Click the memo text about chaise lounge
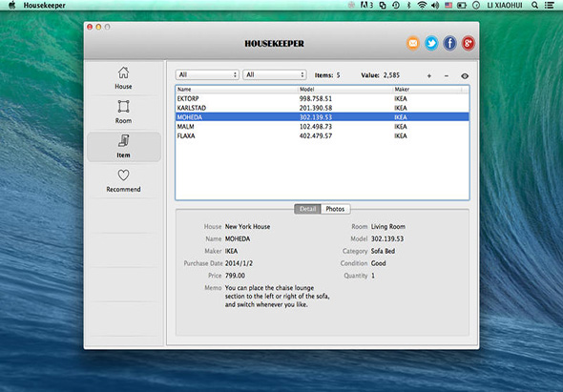The image size is (563, 392). [277, 297]
